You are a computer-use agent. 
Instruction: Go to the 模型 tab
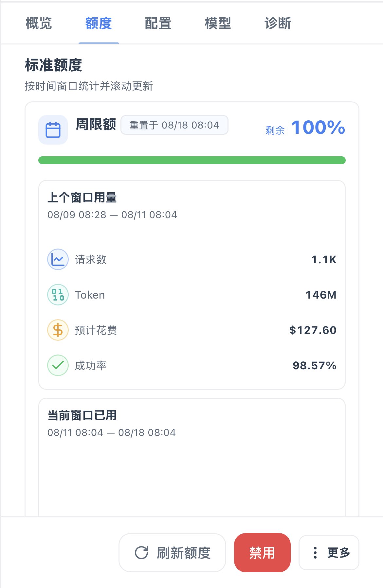218,23
